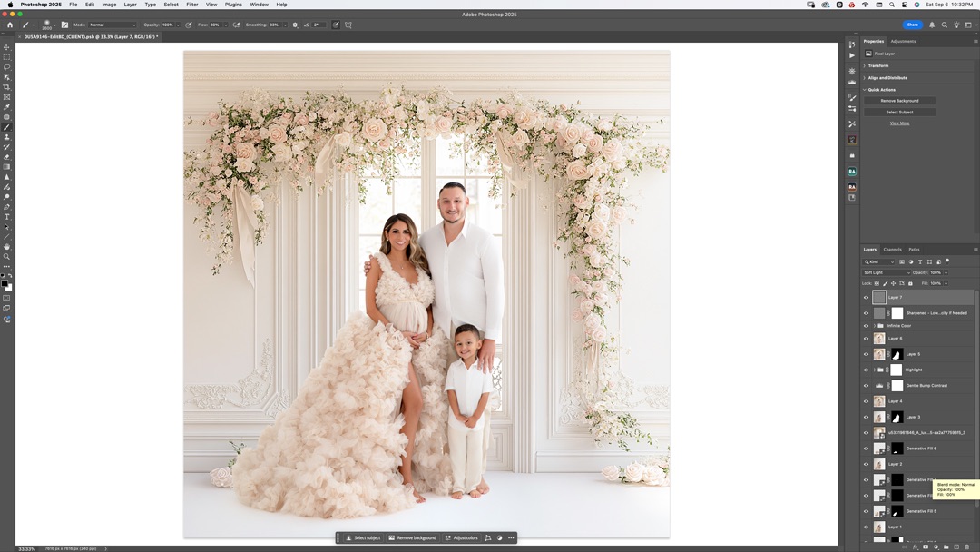Click the brush Flow value field

[215, 25]
